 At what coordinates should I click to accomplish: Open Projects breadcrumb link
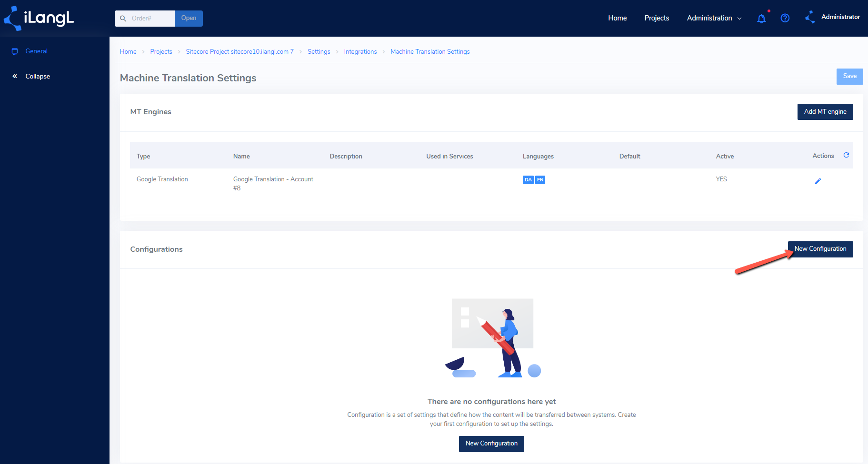(161, 52)
